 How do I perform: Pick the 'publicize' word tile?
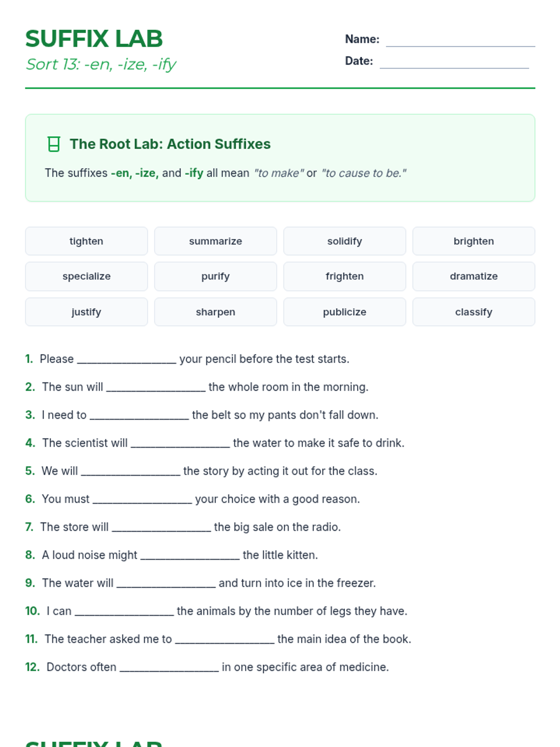point(344,312)
